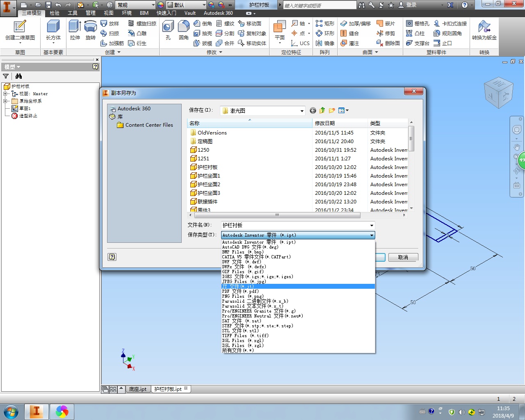525x420 pixels.
Task: Select the OldVersions folder in the file list
Action: (x=208, y=133)
